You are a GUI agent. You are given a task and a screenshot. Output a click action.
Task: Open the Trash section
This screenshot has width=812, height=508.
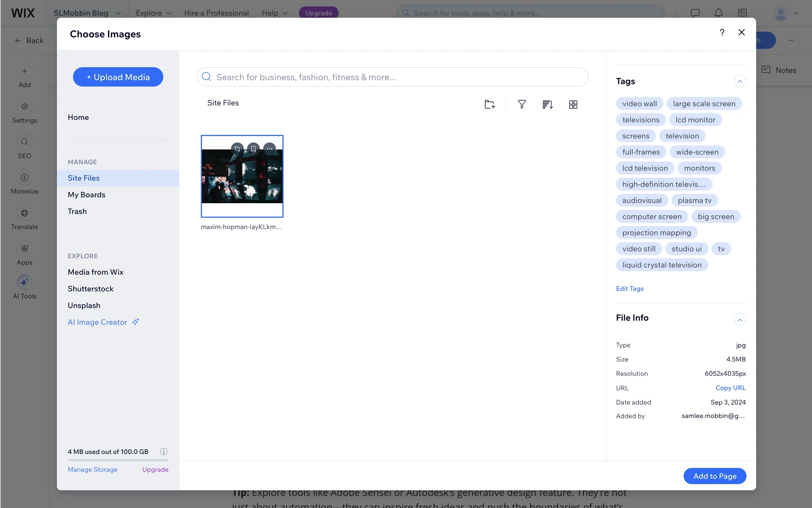77,211
